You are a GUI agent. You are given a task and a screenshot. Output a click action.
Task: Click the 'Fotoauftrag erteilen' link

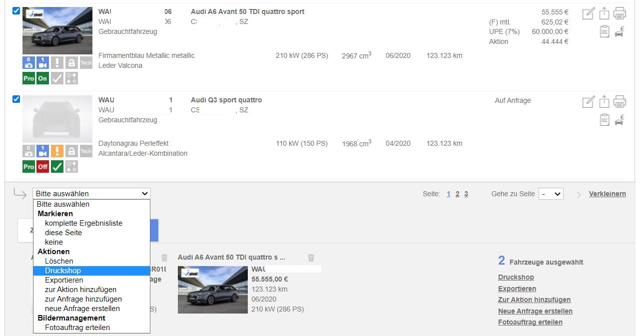click(x=530, y=323)
